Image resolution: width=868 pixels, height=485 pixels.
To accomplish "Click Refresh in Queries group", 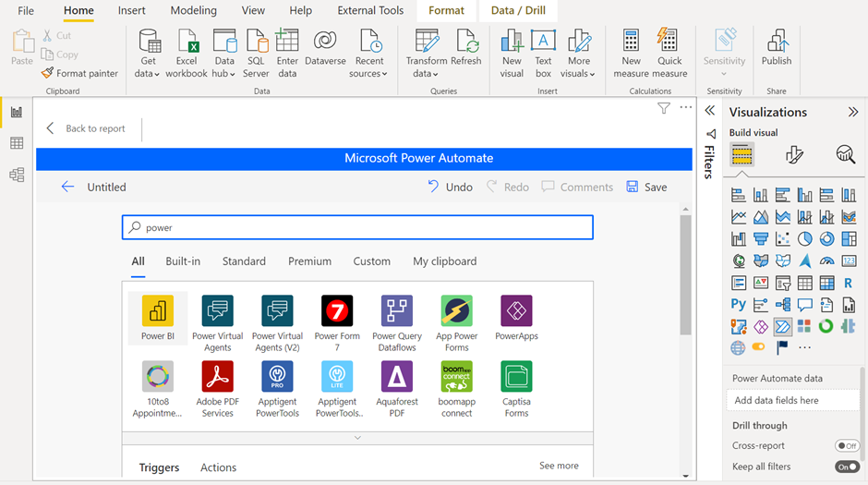I will (x=465, y=48).
